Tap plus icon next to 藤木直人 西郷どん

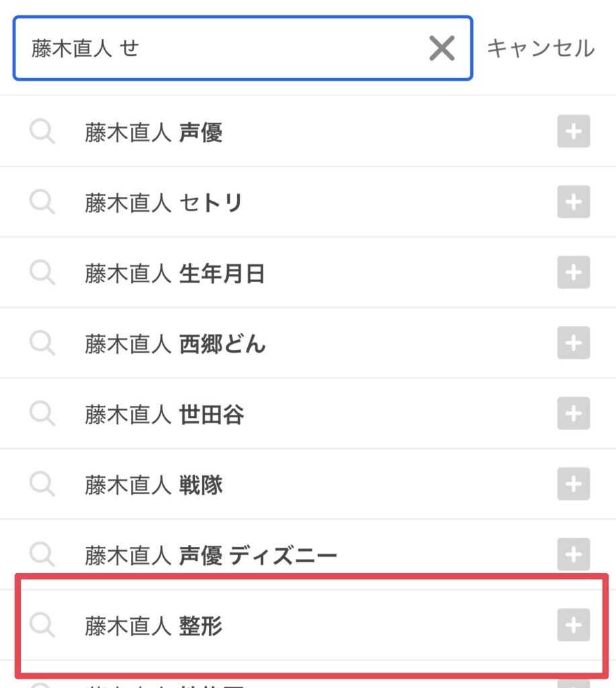point(574,343)
